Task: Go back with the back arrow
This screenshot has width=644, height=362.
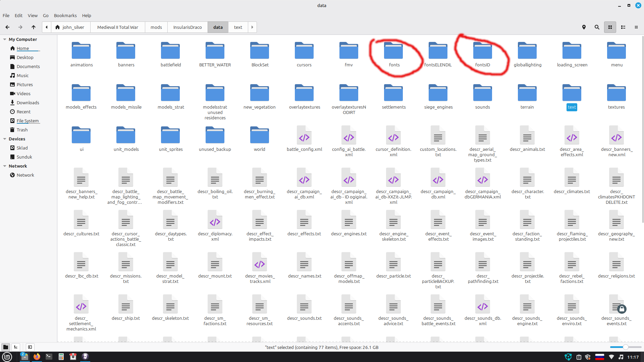Action: [7, 27]
